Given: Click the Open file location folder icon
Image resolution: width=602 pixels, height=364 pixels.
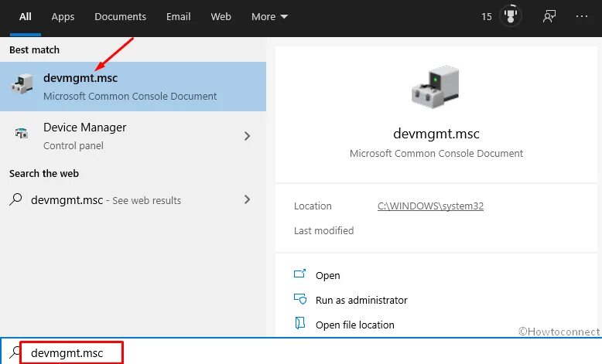Looking at the screenshot, I should point(300,323).
